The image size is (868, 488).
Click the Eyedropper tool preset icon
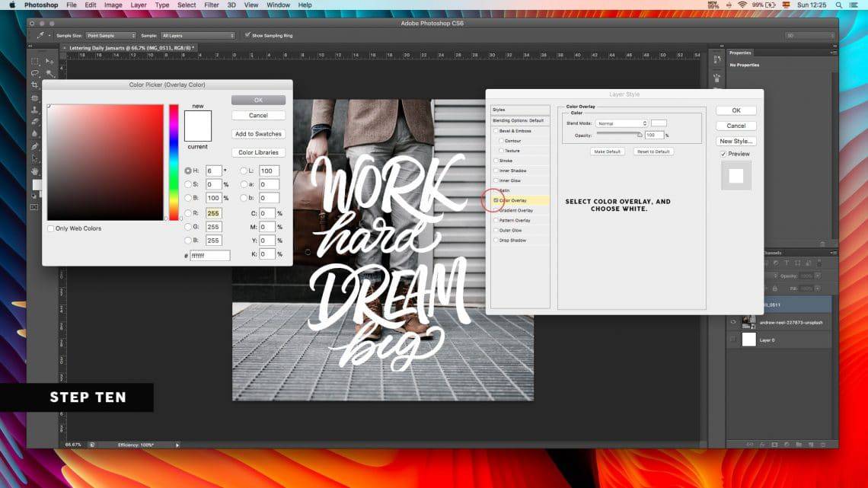pos(40,36)
